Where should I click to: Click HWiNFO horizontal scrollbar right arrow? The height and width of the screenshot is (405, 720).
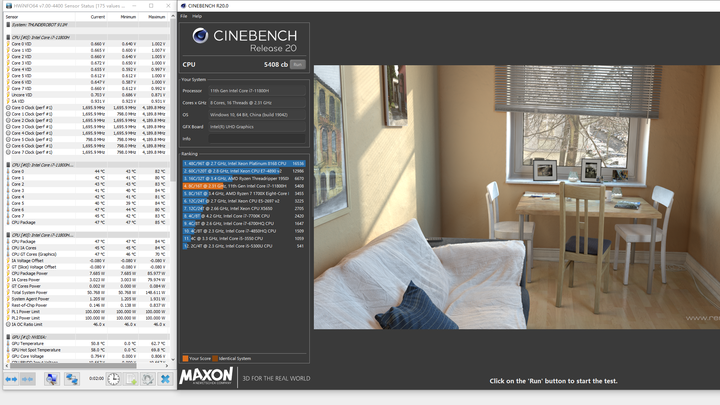[x=167, y=366]
